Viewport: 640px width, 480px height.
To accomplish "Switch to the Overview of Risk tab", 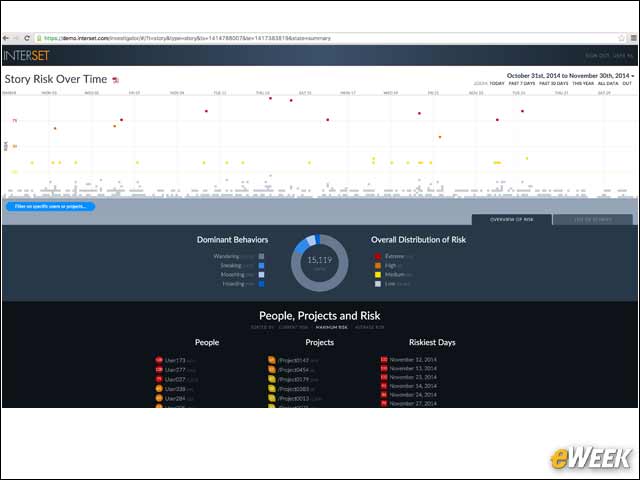I will (x=511, y=220).
